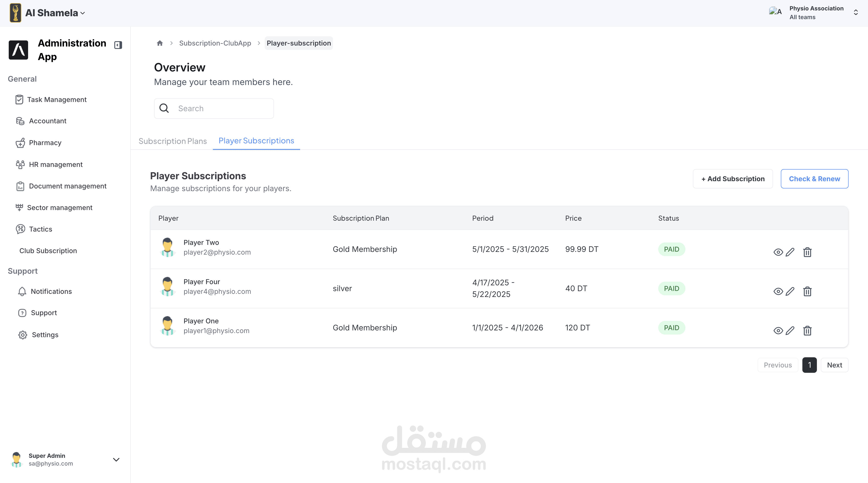This screenshot has width=868, height=483.
Task: Open Notifications
Action: 51,291
